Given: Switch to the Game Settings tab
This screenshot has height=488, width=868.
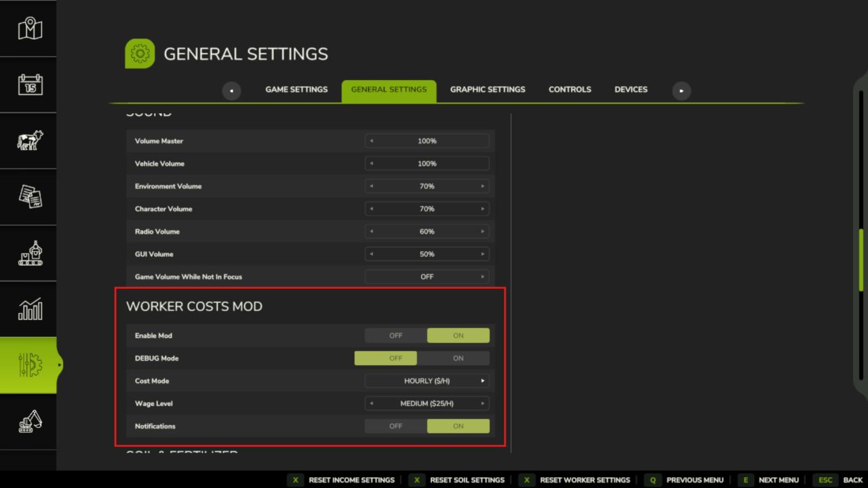Looking at the screenshot, I should pos(296,89).
